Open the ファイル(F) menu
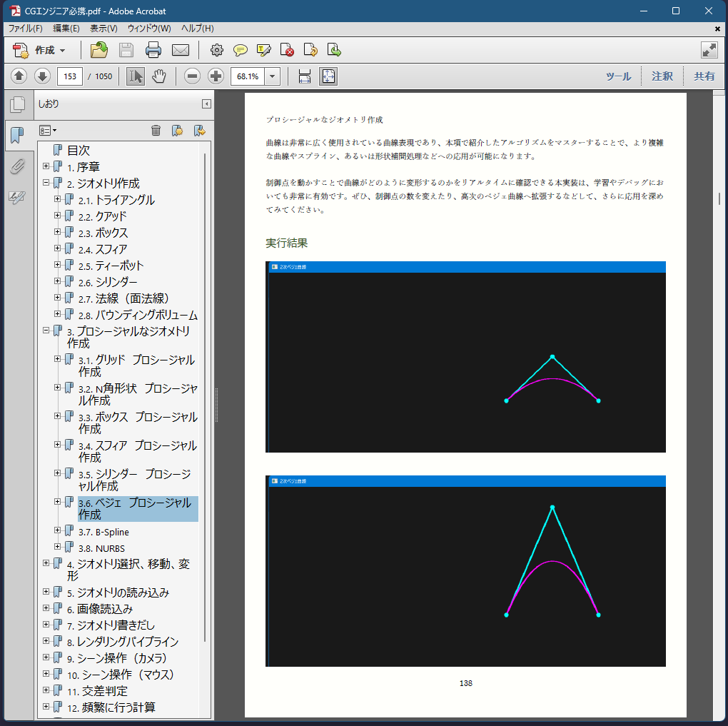This screenshot has width=728, height=726. tap(25, 28)
